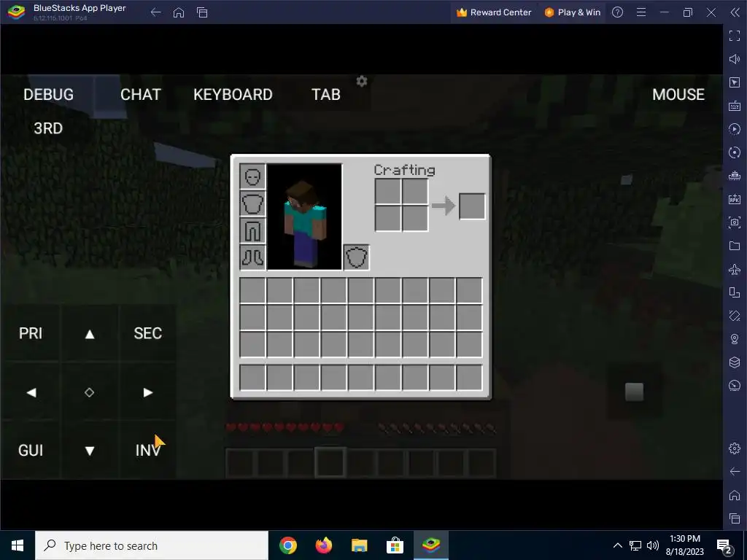
Task: Select the shield off-hand slot
Action: point(356,257)
